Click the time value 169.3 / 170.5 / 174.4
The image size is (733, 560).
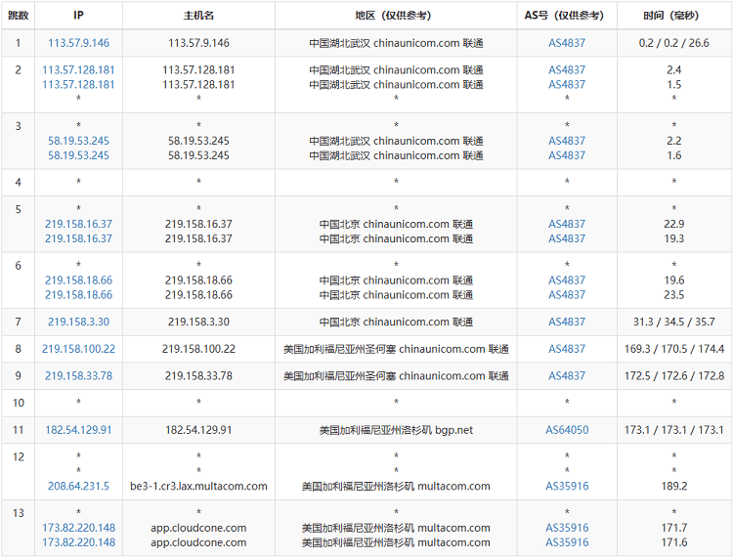[x=674, y=349]
